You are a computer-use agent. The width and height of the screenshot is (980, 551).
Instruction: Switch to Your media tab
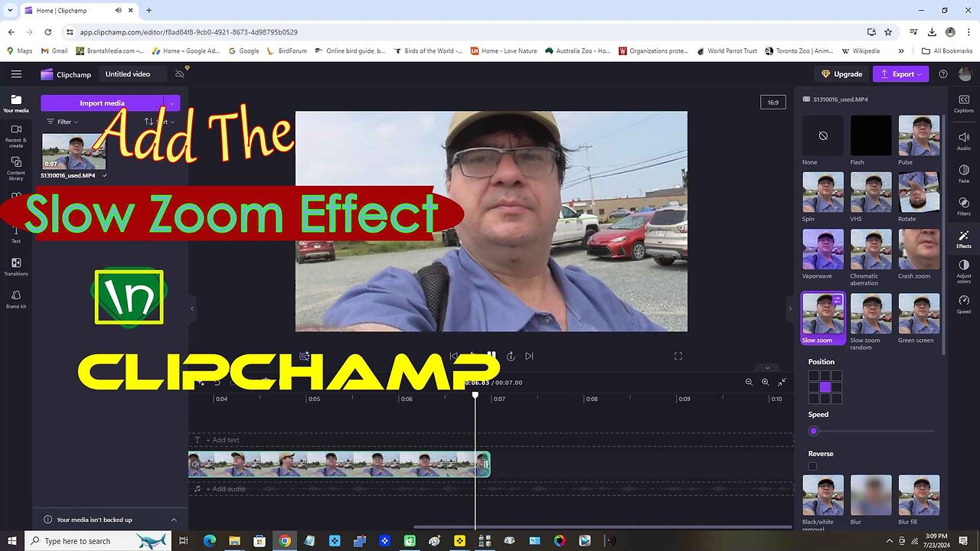point(16,104)
